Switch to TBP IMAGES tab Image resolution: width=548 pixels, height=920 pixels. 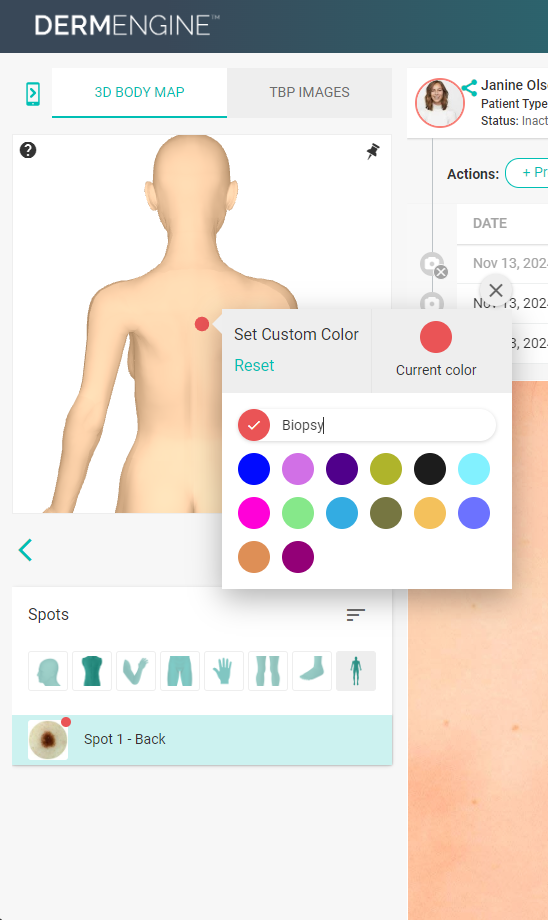point(309,93)
